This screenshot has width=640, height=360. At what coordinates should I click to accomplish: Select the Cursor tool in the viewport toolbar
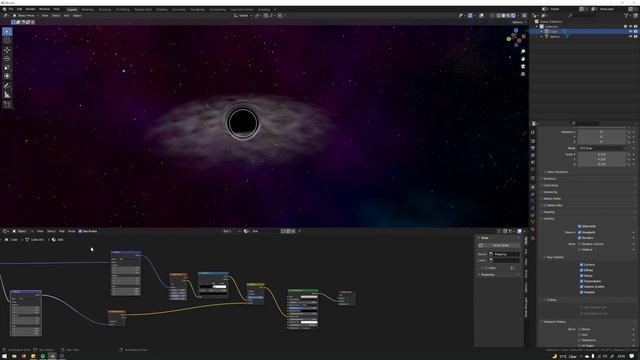pos(7,40)
